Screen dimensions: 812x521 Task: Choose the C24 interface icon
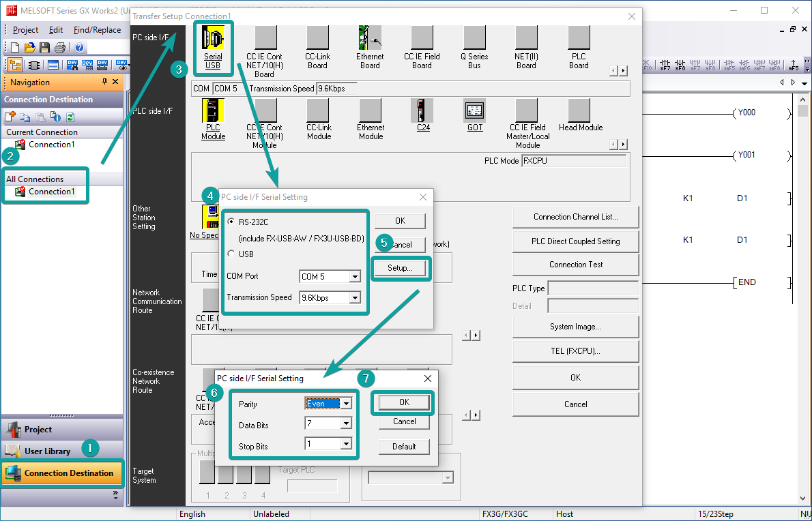(422, 110)
